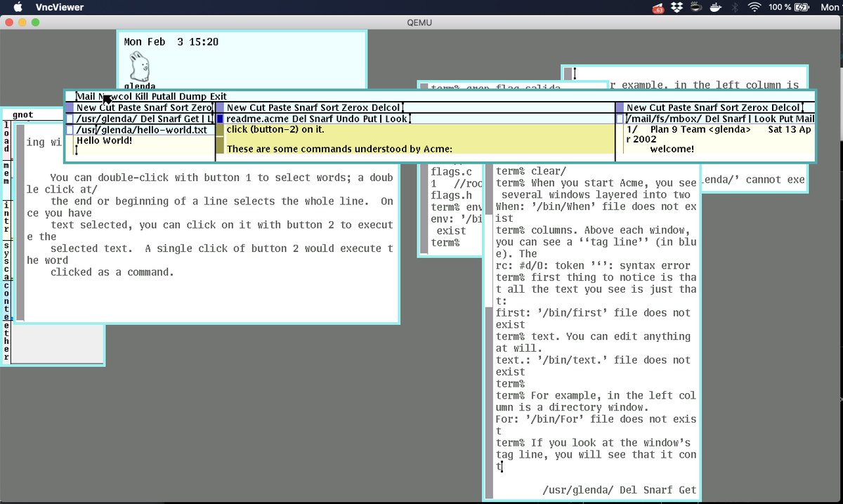
Task: Open the Wi-Fi status menu
Action: point(754,7)
